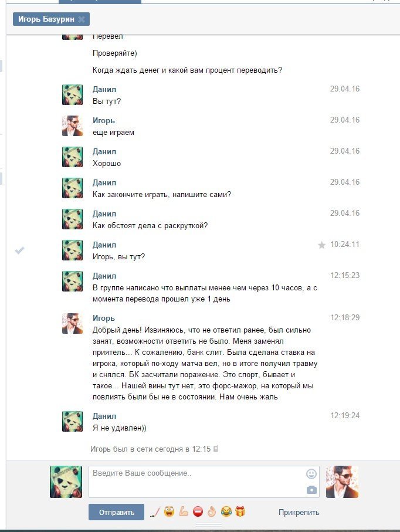
Task: Insert the flexed bicep emoji
Action: click(184, 511)
